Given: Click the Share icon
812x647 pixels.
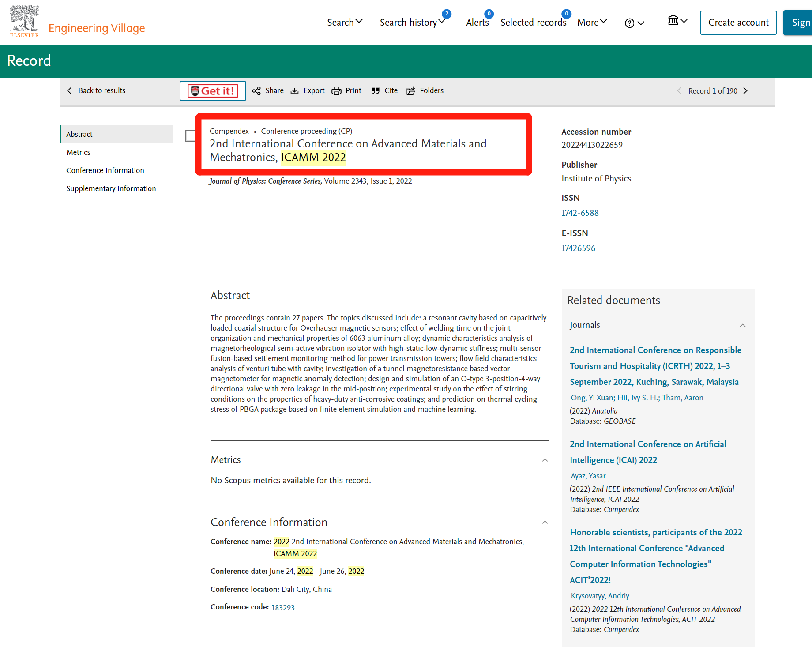Looking at the screenshot, I should 256,91.
